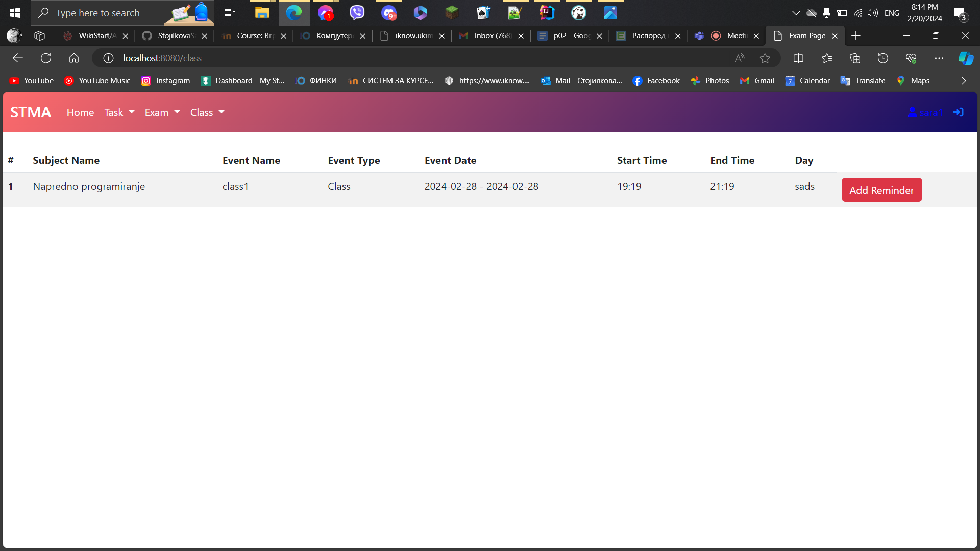The image size is (980, 551).
Task: Refresh the page with reload icon
Action: (46, 58)
